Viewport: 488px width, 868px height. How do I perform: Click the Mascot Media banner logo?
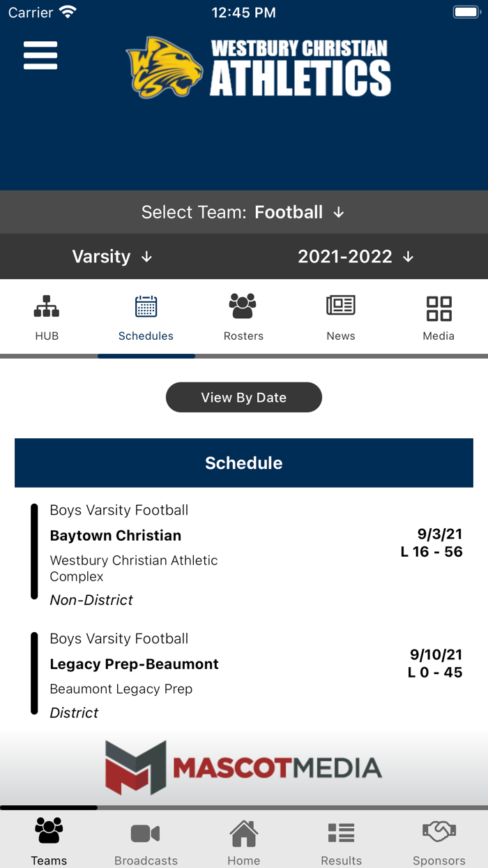coord(243,765)
